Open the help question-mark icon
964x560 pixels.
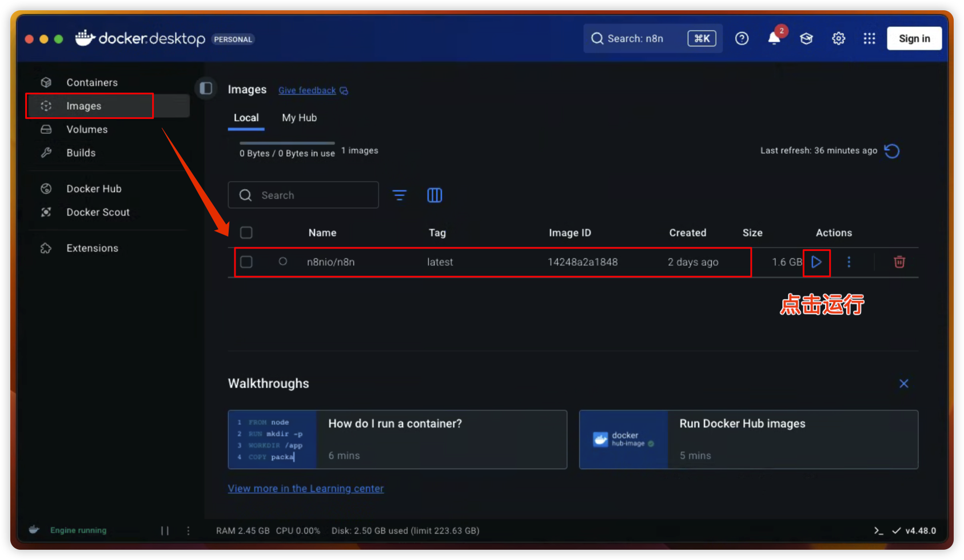click(x=742, y=38)
